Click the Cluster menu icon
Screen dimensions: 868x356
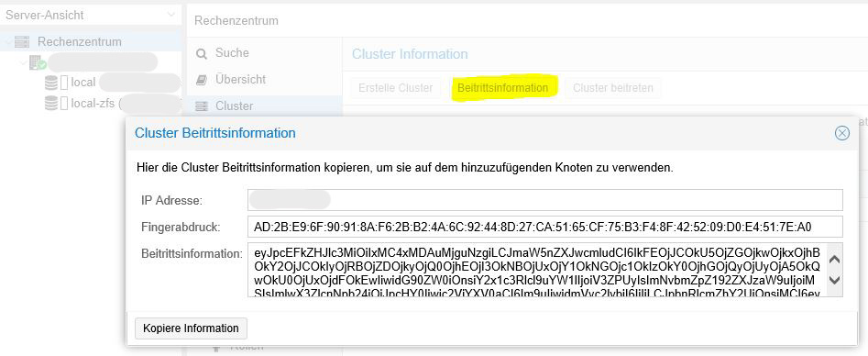pyautogui.click(x=202, y=106)
